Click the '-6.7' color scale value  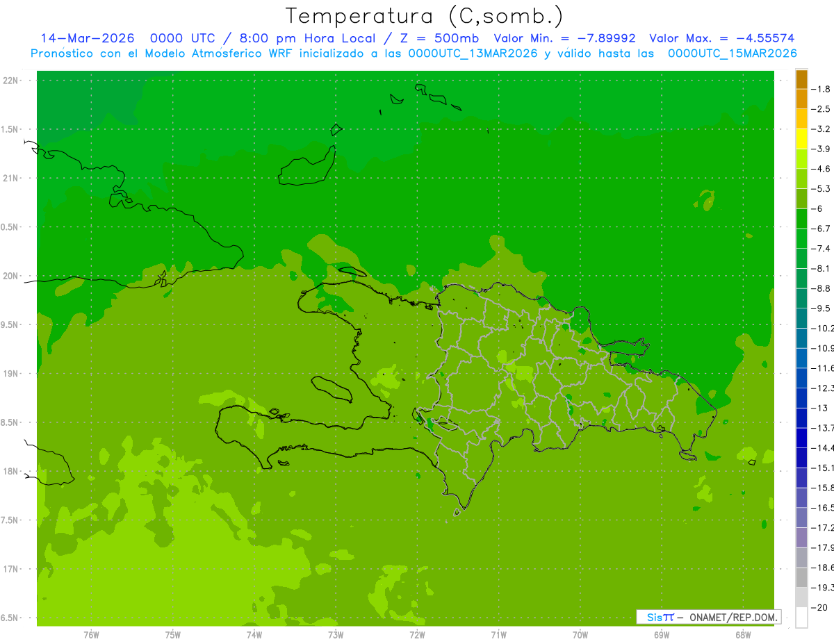(821, 229)
